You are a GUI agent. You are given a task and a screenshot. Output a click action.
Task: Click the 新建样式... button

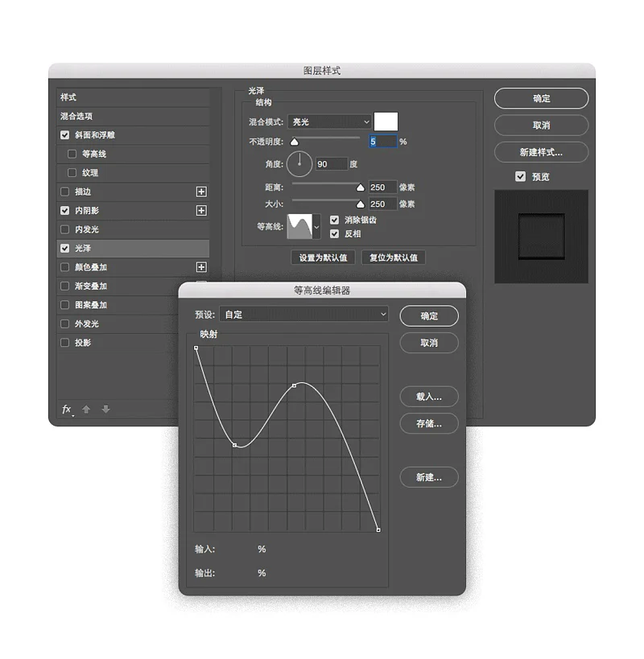click(x=541, y=152)
